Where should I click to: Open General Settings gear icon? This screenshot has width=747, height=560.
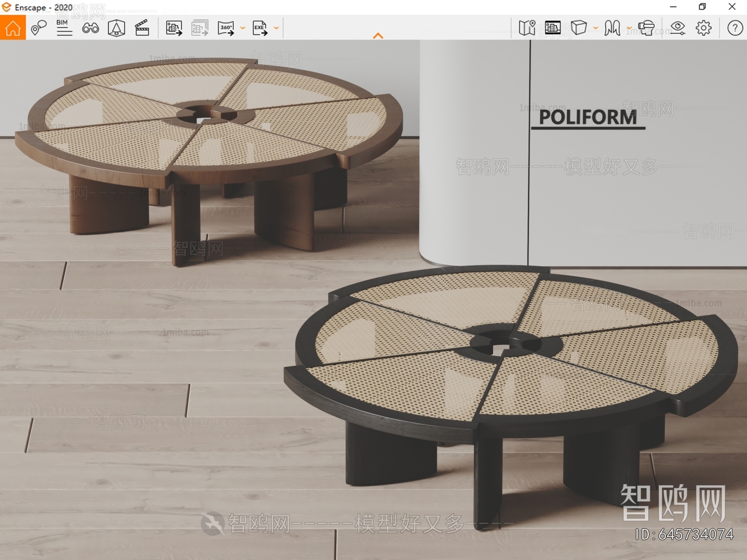(704, 28)
